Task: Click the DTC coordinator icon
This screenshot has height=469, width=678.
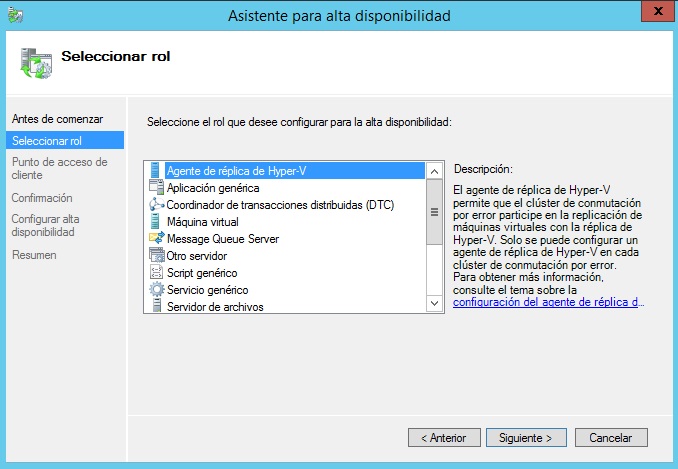Action: [157, 204]
